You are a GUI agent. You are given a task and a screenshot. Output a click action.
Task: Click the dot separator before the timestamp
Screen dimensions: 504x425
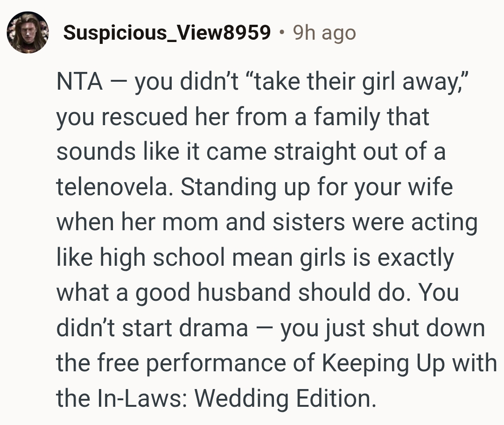coord(281,33)
